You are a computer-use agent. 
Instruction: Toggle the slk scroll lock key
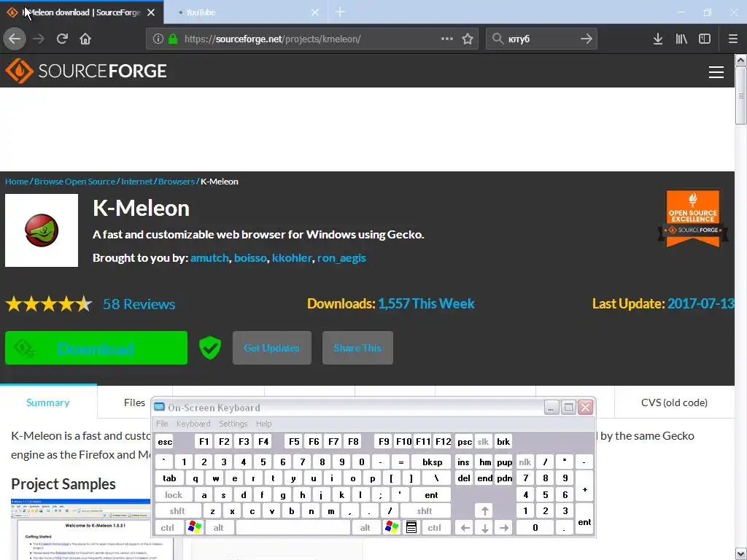click(483, 441)
